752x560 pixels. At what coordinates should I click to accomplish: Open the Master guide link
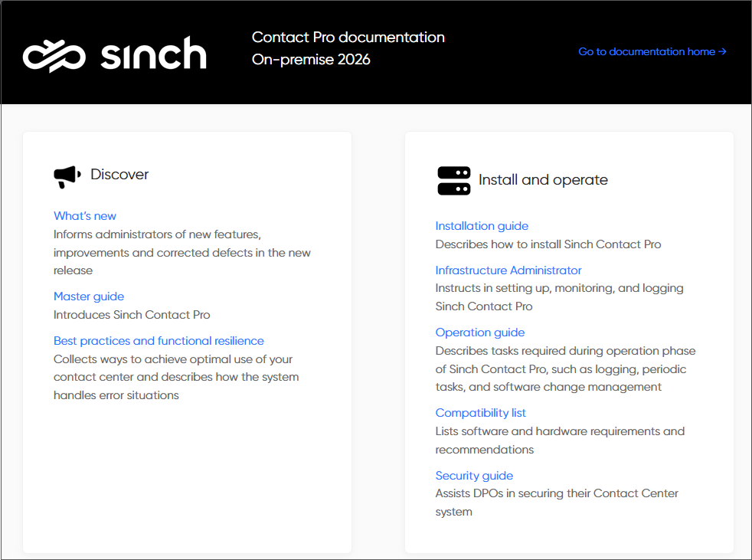(x=89, y=296)
